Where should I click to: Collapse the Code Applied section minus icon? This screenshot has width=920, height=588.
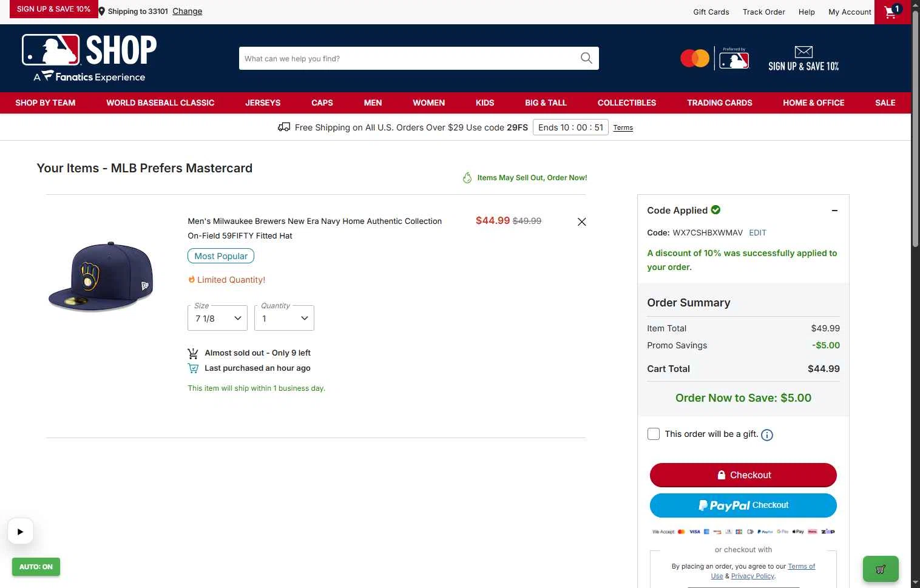coord(834,211)
